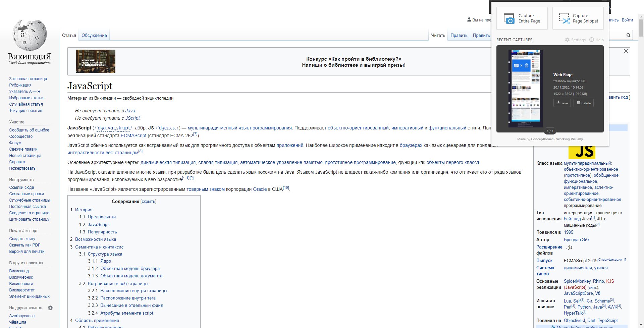Screen dimensions: 644x328
Task: Open language settings via the gear icon
Action: point(50,308)
